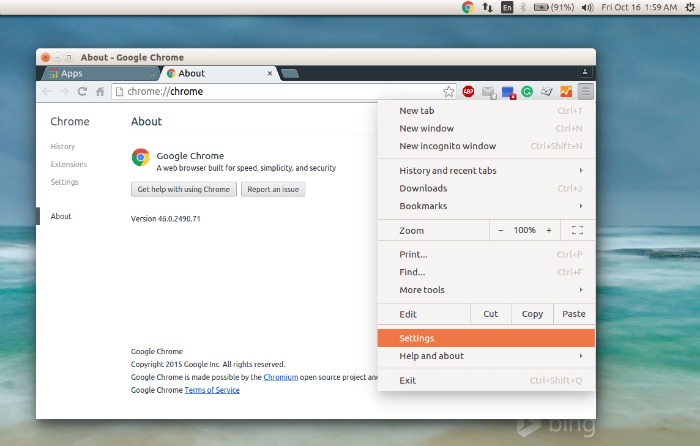Select New window menu item

486,129
